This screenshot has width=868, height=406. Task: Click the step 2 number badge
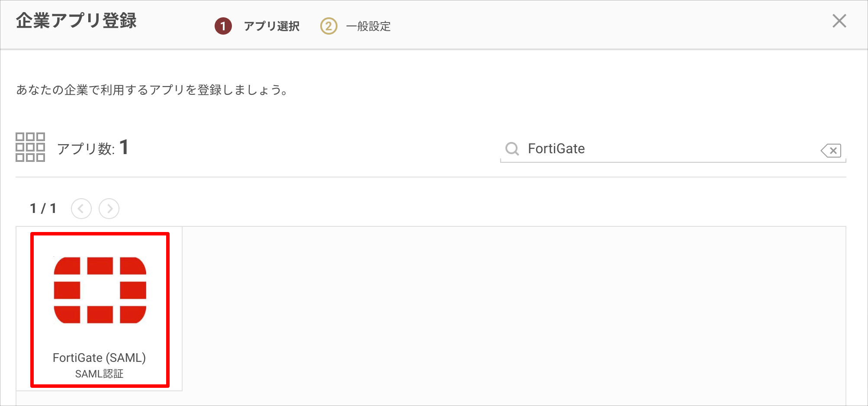coord(328,26)
